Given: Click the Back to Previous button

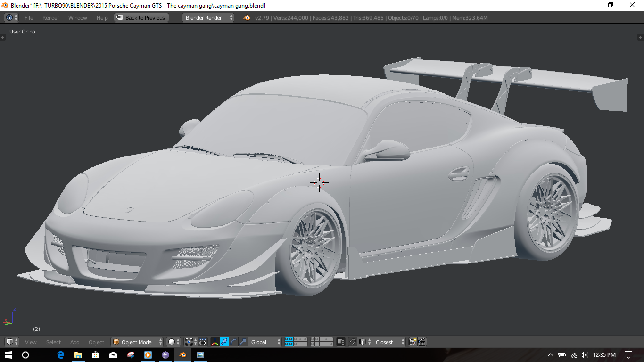Looking at the screenshot, I should click(x=141, y=18).
